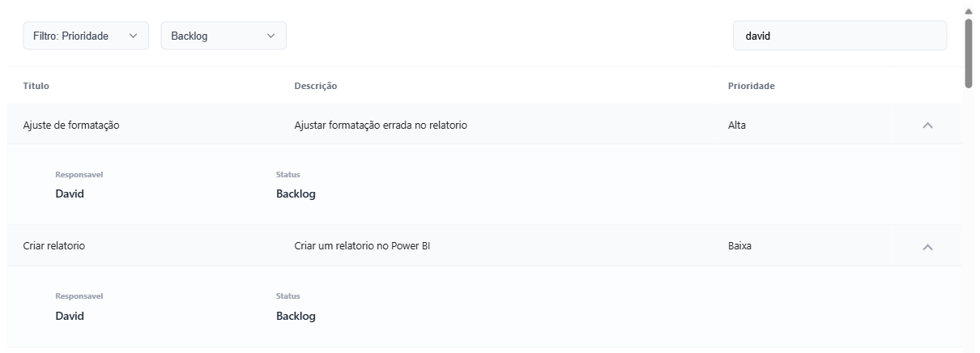Click Responsavel "David" under Ajuste de formatação
This screenshot has height=353, width=980.
pos(70,194)
